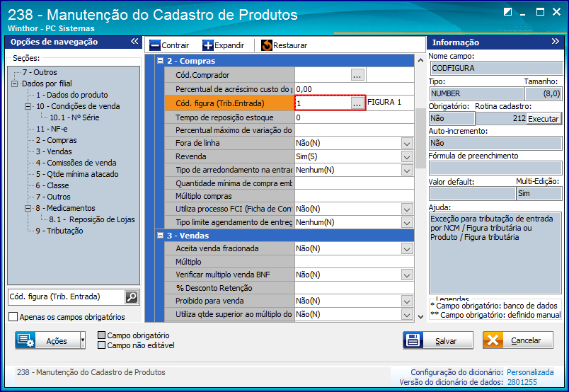The height and width of the screenshot is (392, 569).
Task: Click the properties grid scrollbar thumb
Action: [420, 138]
